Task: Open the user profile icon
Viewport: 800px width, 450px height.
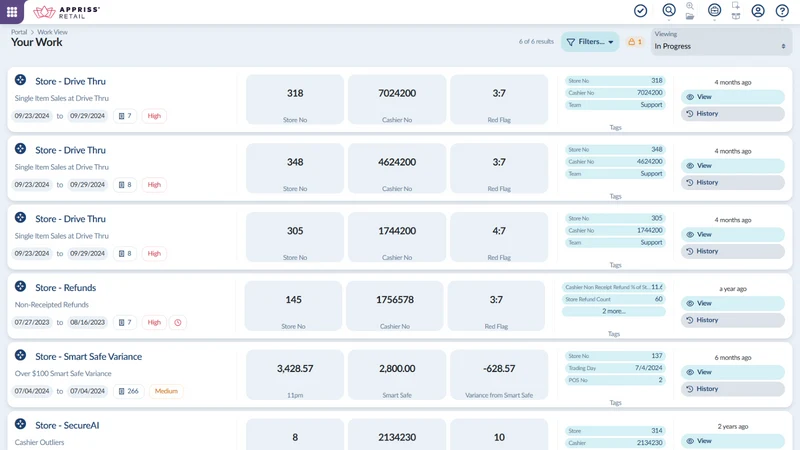Action: [758, 11]
